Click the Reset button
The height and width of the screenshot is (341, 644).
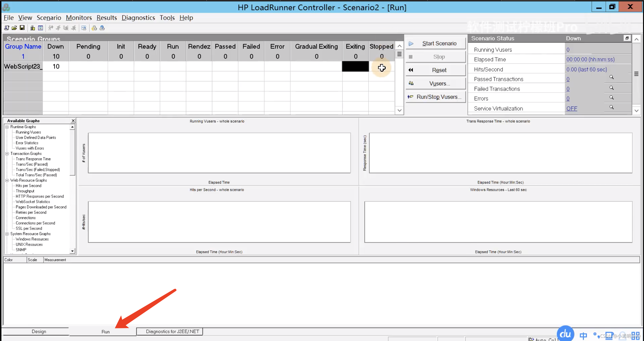click(x=436, y=70)
